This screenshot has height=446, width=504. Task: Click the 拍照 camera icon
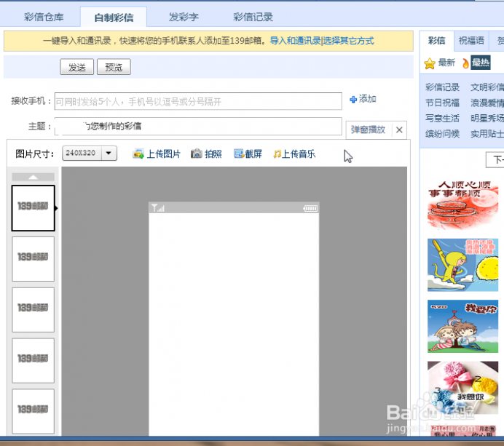tap(197, 154)
